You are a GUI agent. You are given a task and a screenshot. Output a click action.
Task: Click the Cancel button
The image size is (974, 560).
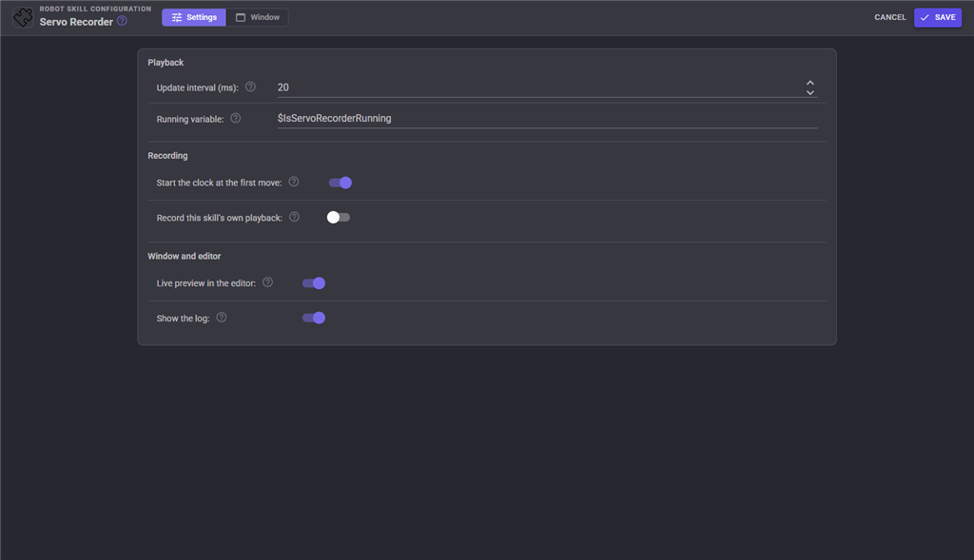click(890, 17)
